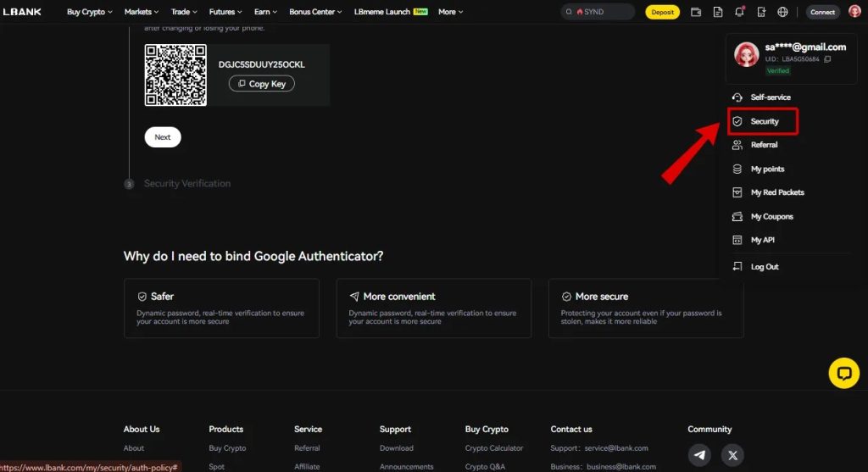Click the Copy Key button
The height and width of the screenshot is (472, 868).
262,84
